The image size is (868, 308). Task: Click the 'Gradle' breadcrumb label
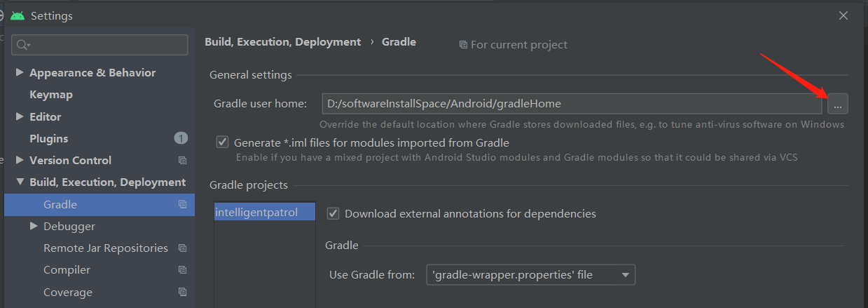[399, 42]
